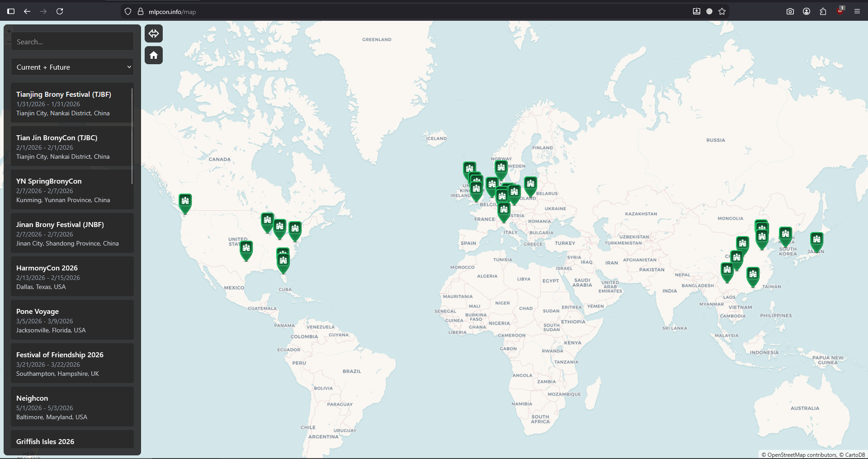Open the browser hamburger application menu
Viewport: 868px width, 459px height.
857,11
